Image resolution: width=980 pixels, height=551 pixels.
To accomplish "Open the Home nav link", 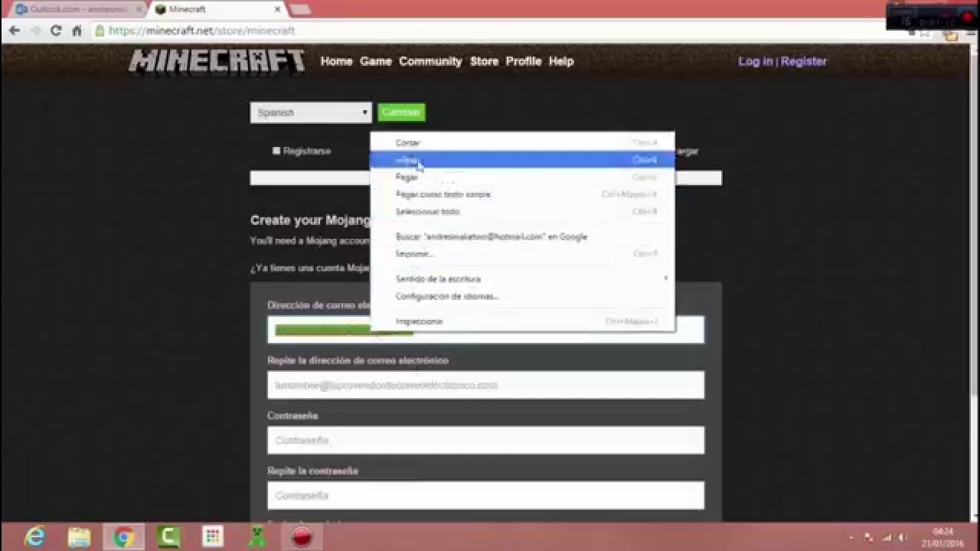I will (x=336, y=61).
